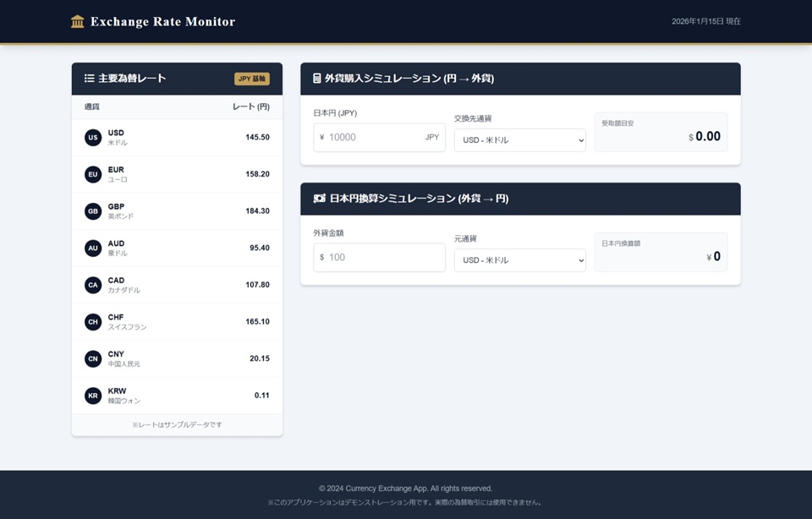Screen dimensions: 812x519
Task: Click the Exchange Rate Monitor title
Action: [x=162, y=22]
